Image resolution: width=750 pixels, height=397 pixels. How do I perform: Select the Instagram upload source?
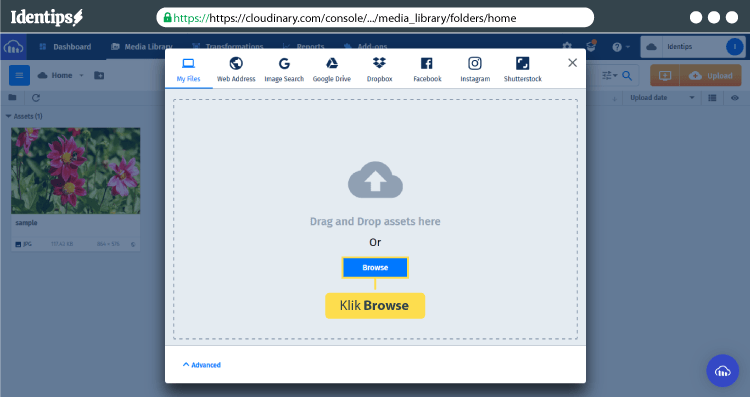click(x=475, y=69)
